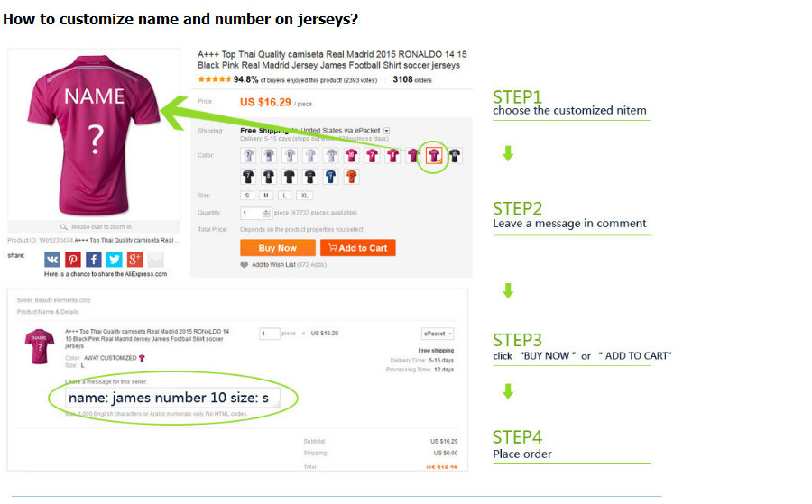Screen dimensions: 812x504
Task: Share the product by email icon
Action: click(156, 260)
